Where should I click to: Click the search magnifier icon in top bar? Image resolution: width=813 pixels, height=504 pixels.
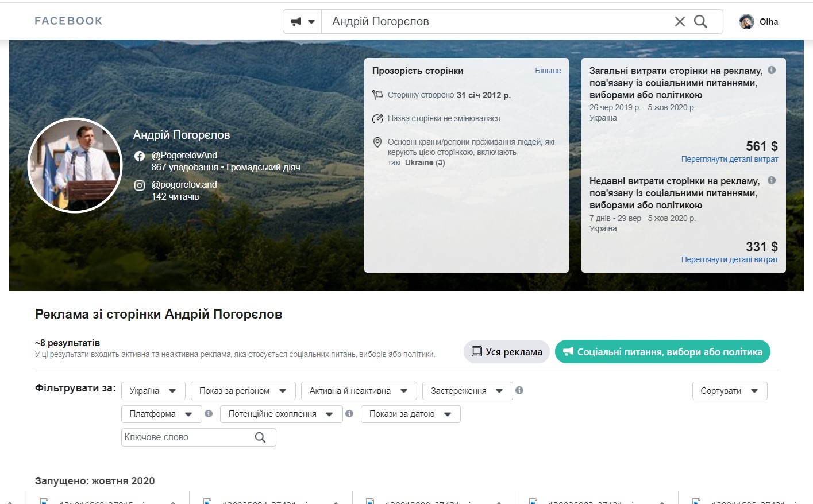tap(700, 22)
